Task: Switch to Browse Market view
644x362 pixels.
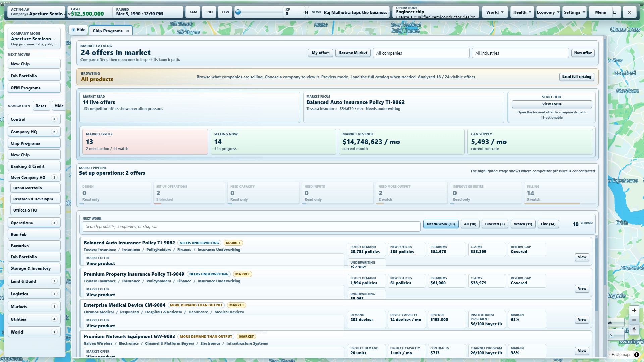Action: click(x=353, y=53)
